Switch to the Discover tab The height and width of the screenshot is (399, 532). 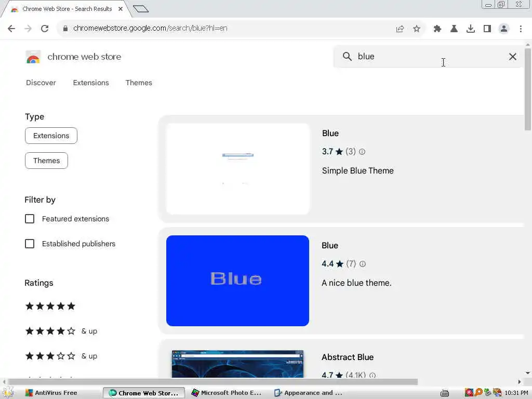41,83
